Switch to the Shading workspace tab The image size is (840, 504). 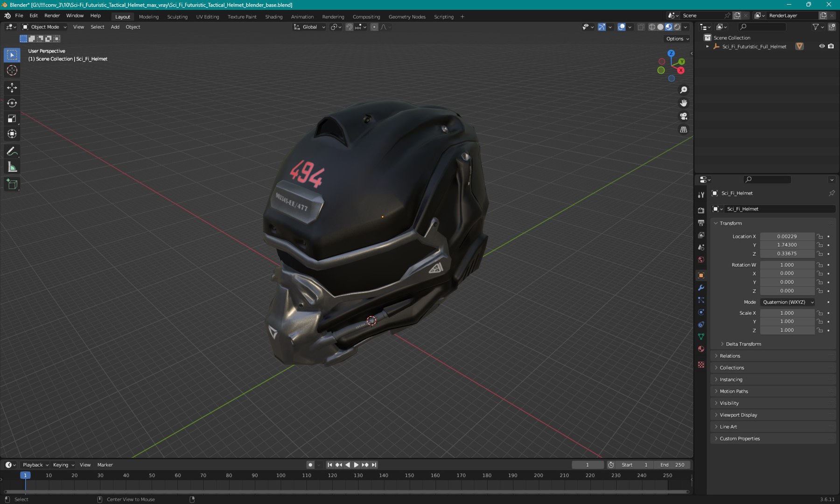pos(274,17)
